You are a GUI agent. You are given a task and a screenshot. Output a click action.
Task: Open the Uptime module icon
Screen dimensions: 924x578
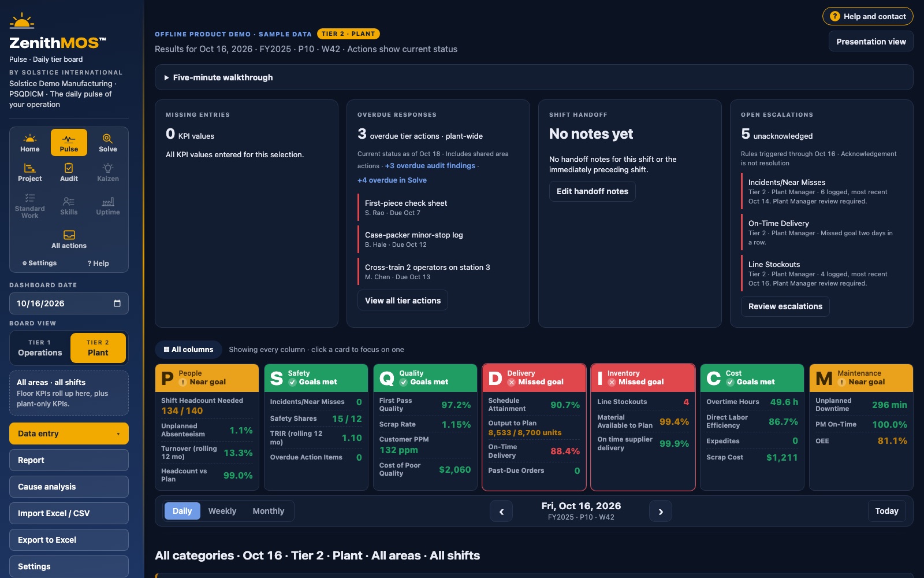click(108, 206)
